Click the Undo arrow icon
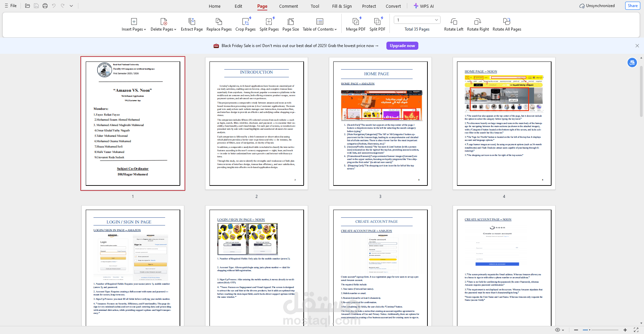The image size is (644, 334). tap(54, 6)
